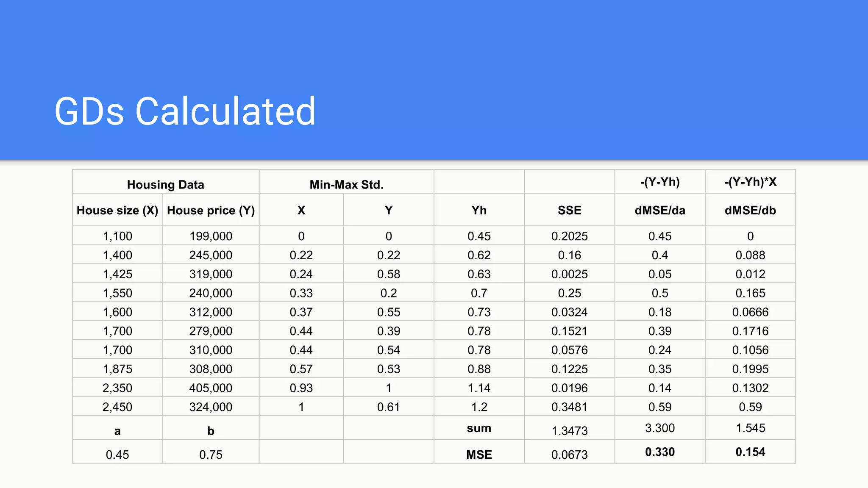
Task: Select Yh value '0.88'
Action: pos(479,369)
